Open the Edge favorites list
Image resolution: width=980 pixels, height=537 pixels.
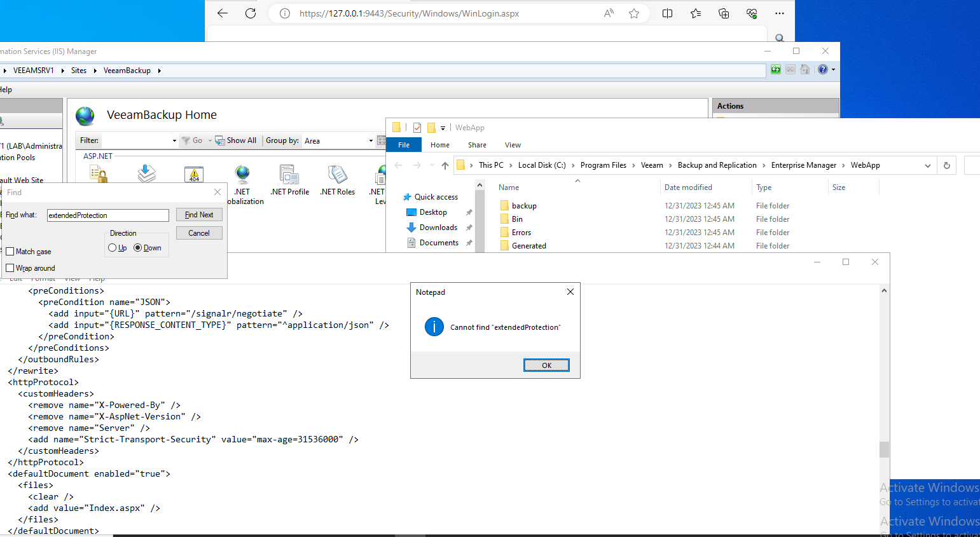pos(696,13)
